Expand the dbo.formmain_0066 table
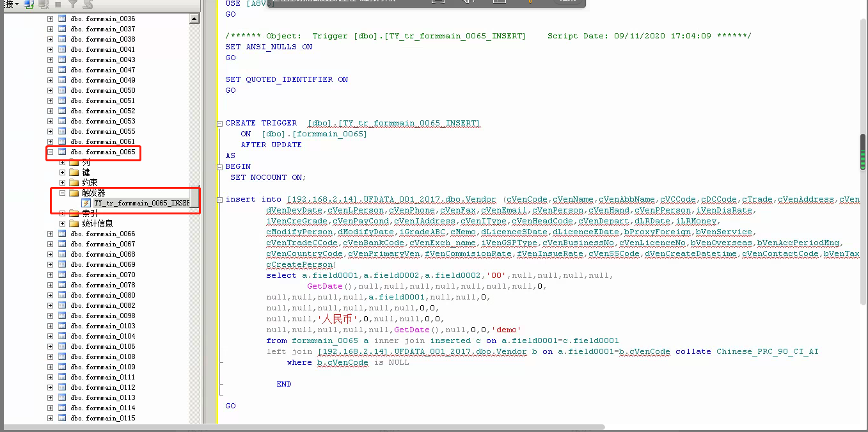Viewport: 868px width, 432px height. [51, 234]
